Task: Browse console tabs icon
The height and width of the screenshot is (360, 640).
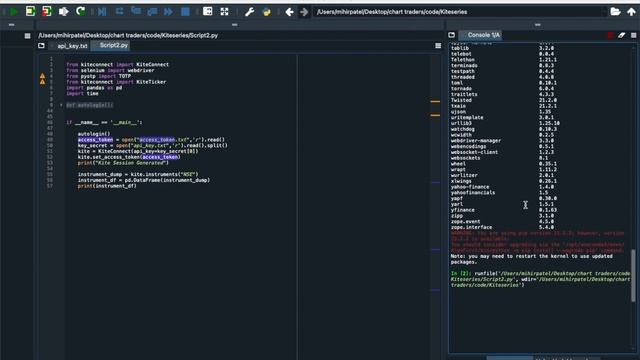Action: [451, 35]
